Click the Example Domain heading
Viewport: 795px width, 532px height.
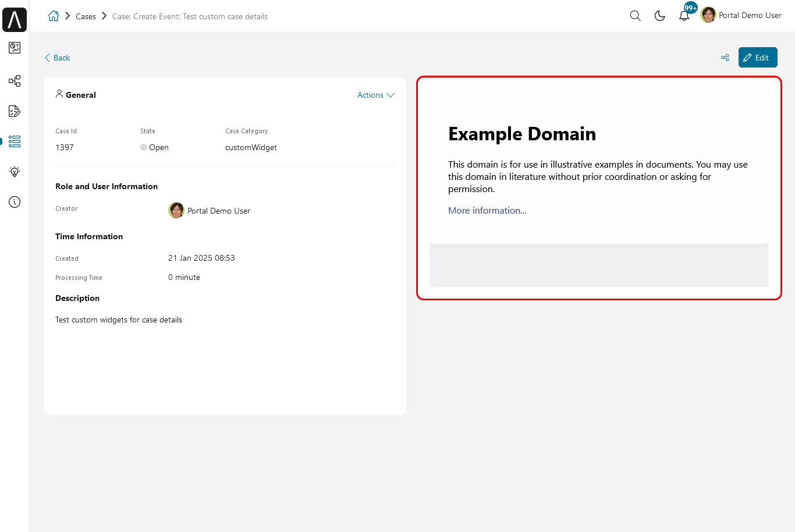(522, 134)
